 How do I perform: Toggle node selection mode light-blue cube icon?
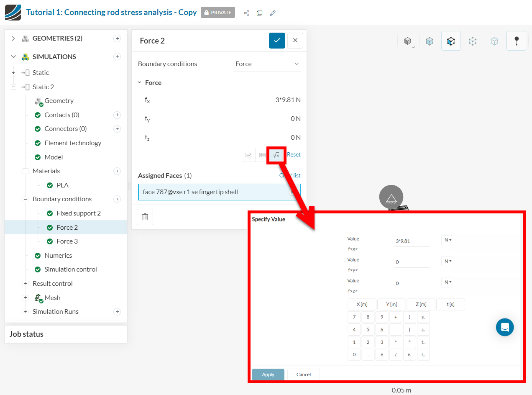[494, 41]
